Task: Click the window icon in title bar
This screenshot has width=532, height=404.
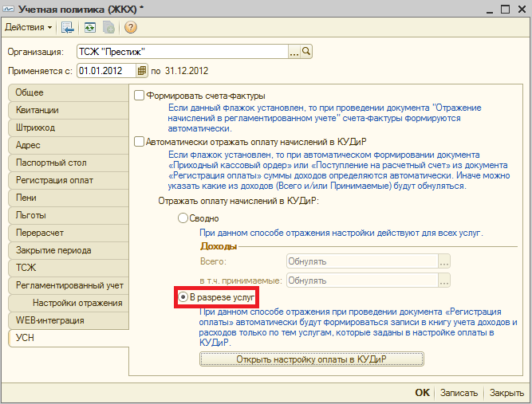Action: click(x=8, y=9)
